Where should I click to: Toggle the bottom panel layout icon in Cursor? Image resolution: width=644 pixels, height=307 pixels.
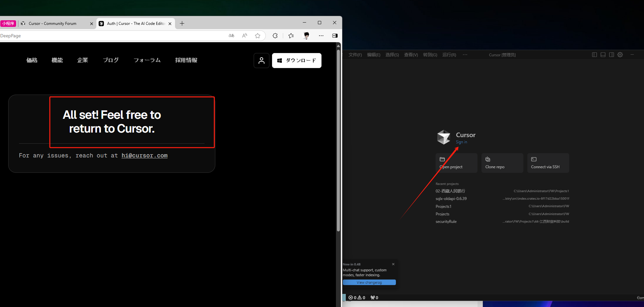coord(603,55)
